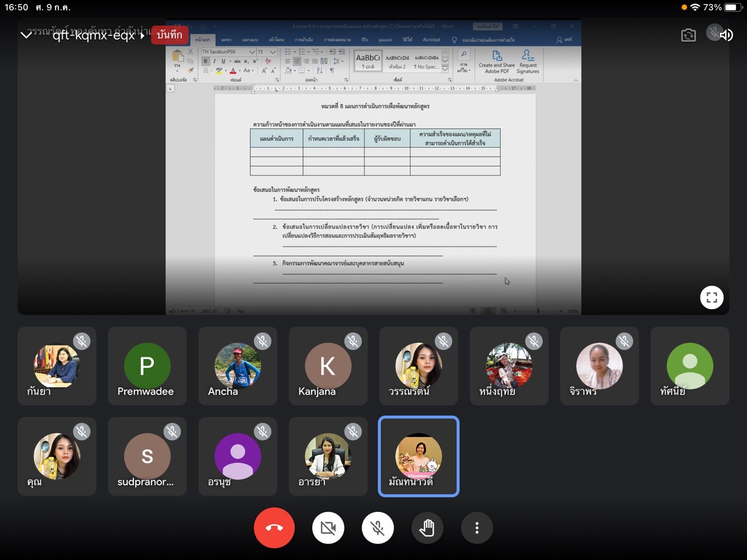Tap Kanjana's participant tile
The image size is (747, 560).
pos(328,366)
